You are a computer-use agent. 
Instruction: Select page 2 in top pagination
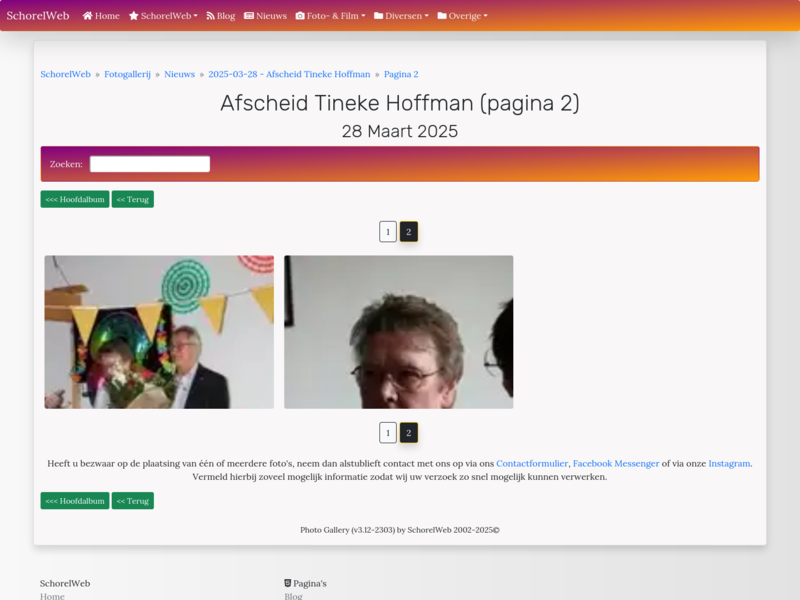(409, 232)
